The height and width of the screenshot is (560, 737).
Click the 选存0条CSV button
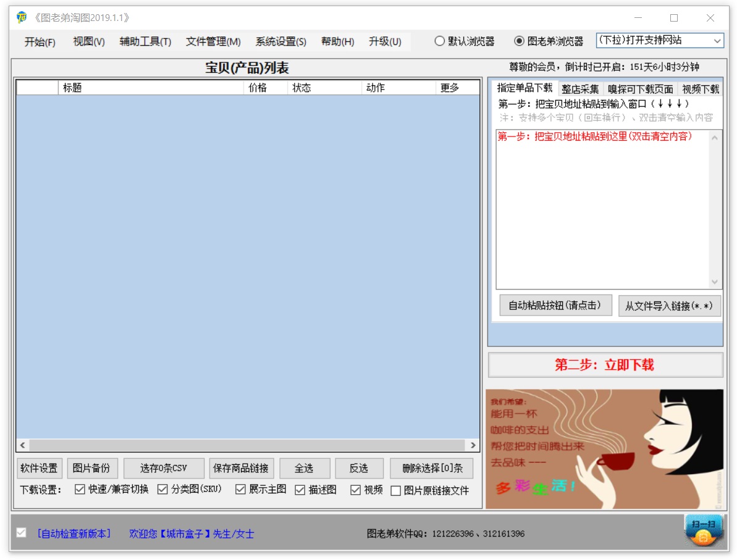164,468
